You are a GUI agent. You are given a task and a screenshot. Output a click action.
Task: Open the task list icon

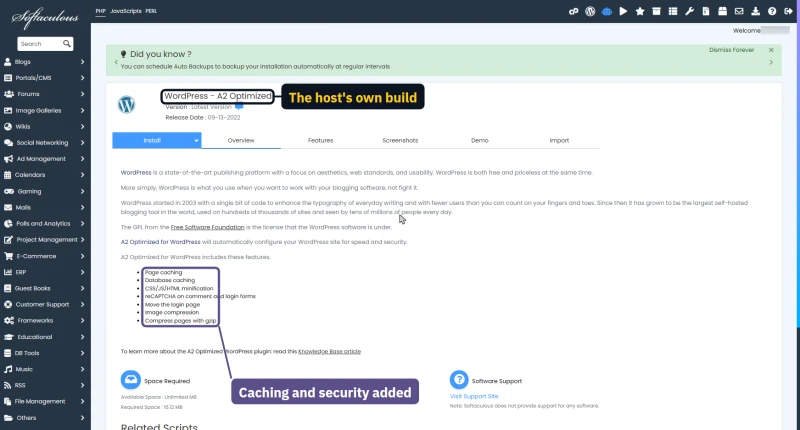[x=673, y=11]
